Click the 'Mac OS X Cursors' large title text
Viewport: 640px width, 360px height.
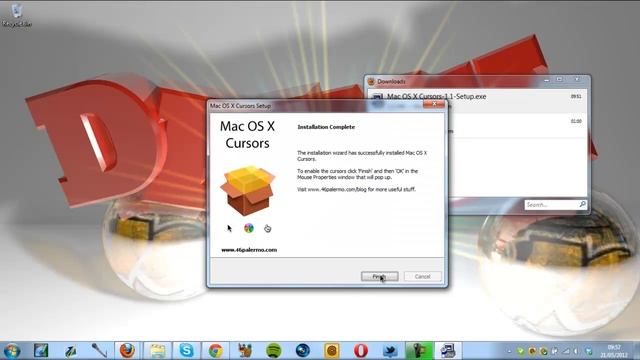(x=247, y=135)
